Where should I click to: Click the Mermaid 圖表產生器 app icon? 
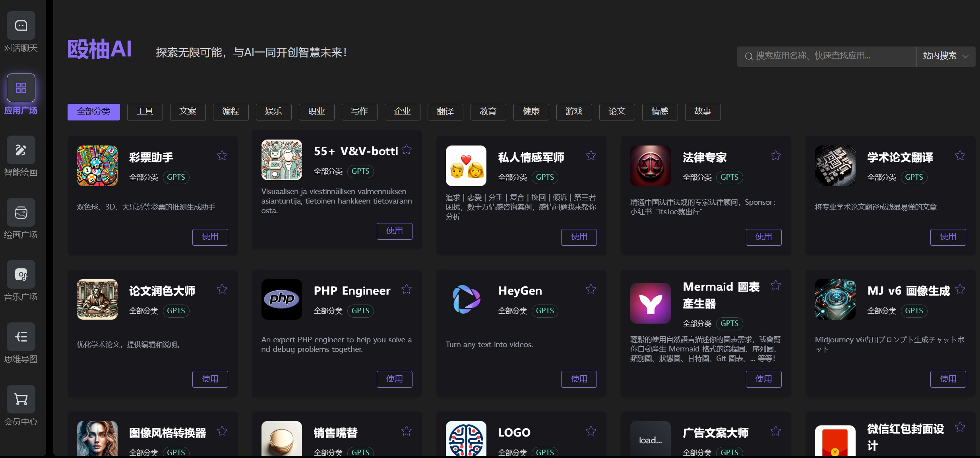point(651,303)
